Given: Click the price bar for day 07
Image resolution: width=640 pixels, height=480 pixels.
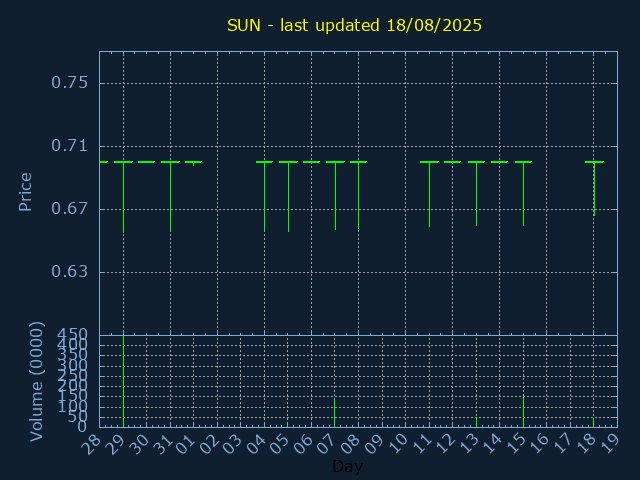Looking at the screenshot, I should coord(336,196).
